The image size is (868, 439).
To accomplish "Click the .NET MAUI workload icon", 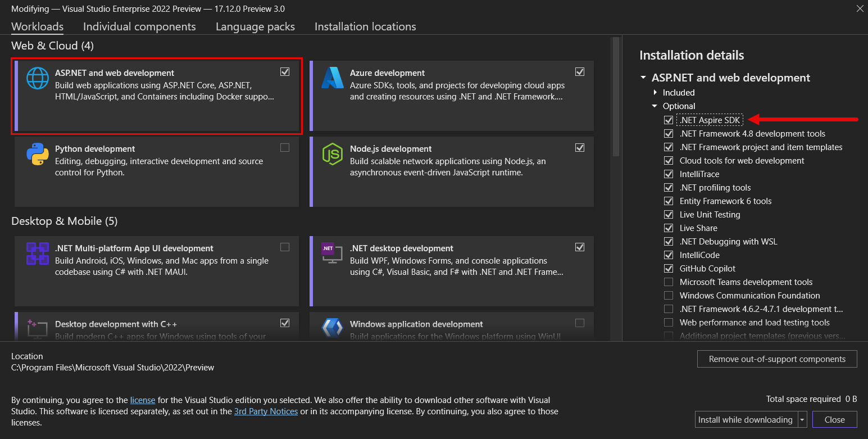I will 38,254.
